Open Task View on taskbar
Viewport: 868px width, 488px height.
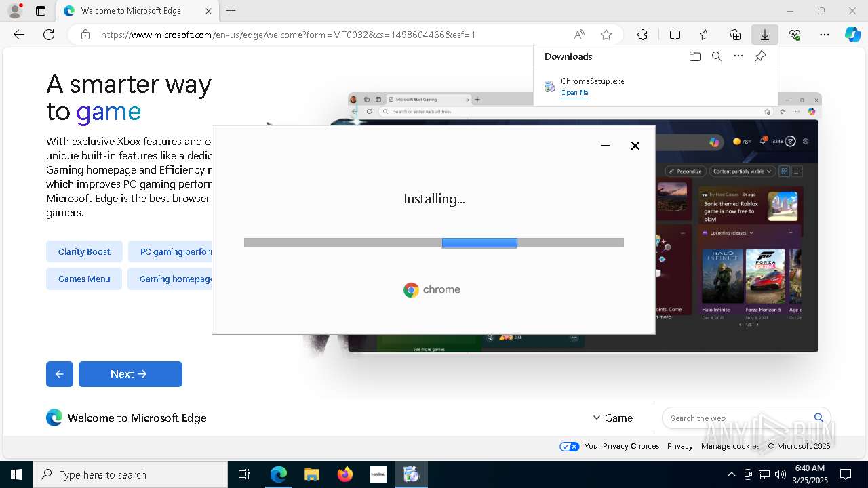244,474
